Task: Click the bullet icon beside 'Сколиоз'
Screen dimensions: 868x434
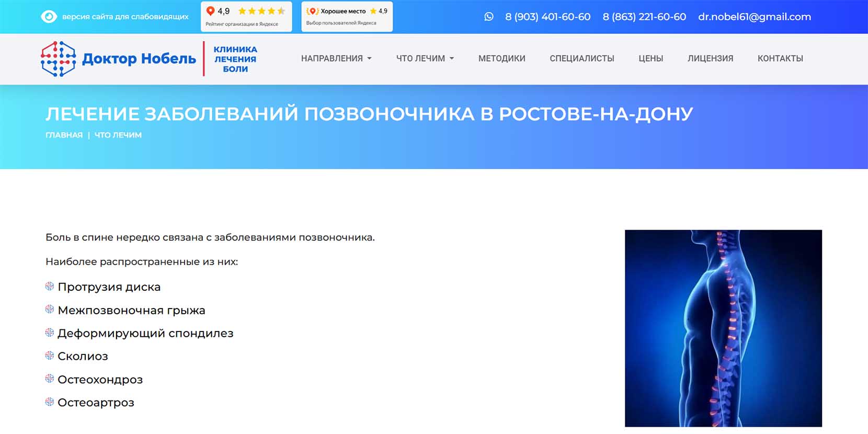Action: coord(50,356)
